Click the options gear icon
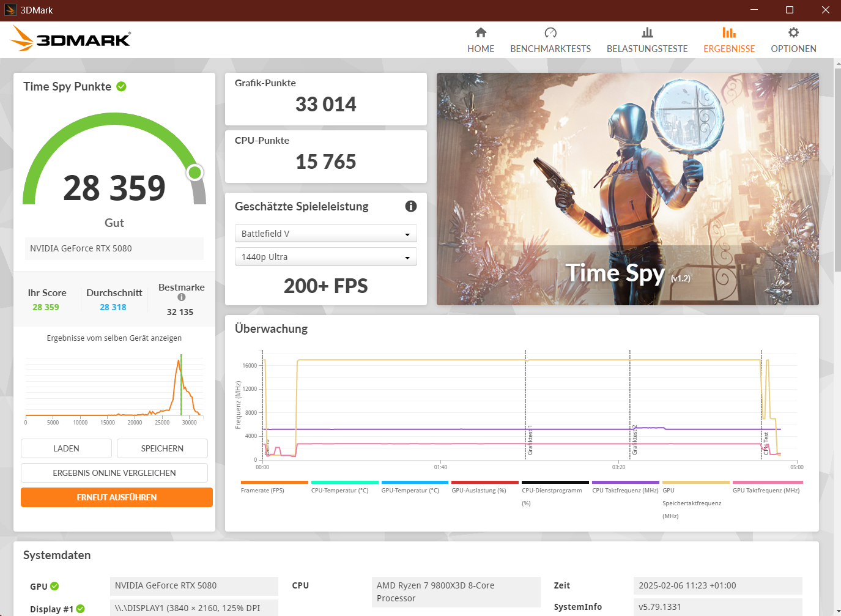 point(793,32)
